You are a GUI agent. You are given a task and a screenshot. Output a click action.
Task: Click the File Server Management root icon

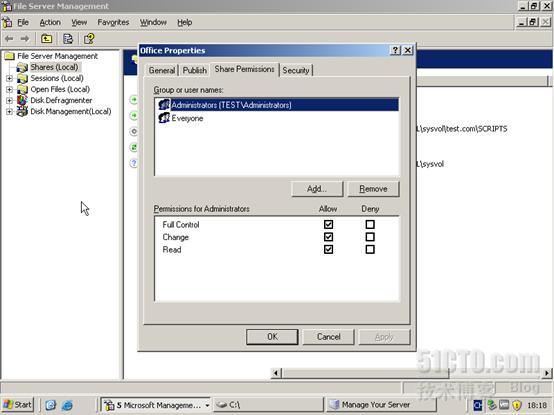pyautogui.click(x=9, y=56)
